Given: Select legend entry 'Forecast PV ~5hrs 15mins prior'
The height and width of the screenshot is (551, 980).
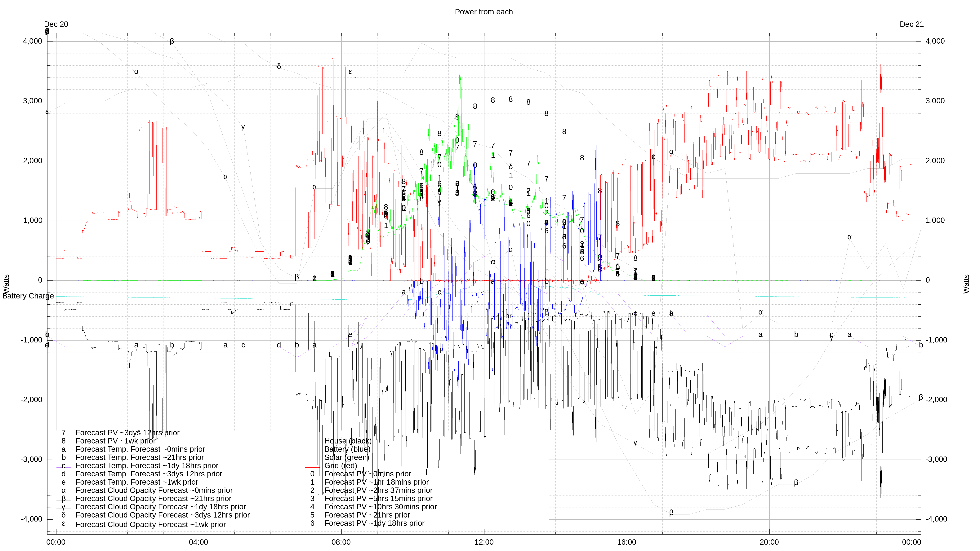Looking at the screenshot, I should [x=378, y=499].
